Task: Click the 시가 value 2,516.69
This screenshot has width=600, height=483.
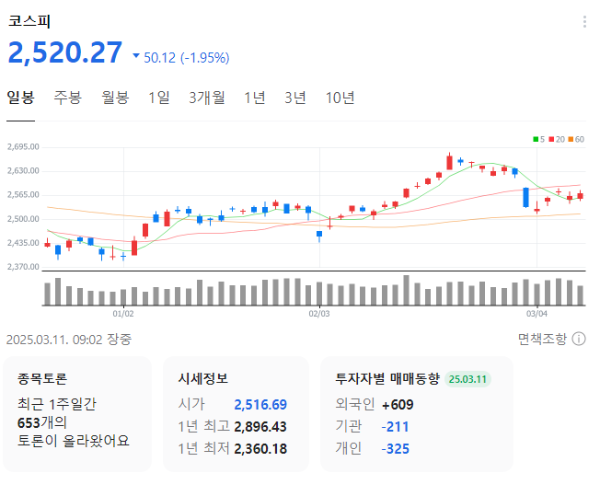Action: coord(260,405)
